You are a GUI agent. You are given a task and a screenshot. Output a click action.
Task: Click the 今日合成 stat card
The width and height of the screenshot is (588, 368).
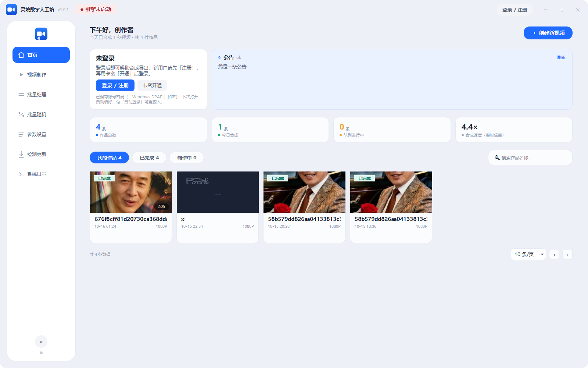pos(270,130)
